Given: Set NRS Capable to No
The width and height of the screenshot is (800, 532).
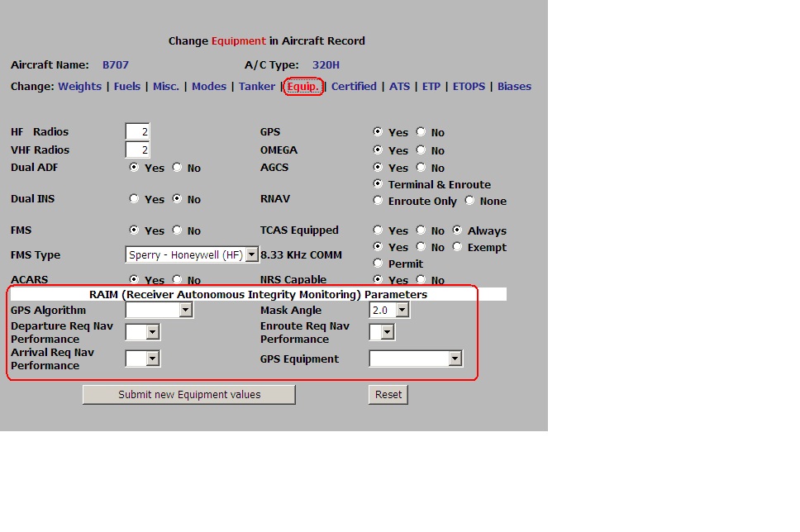Looking at the screenshot, I should (x=421, y=280).
